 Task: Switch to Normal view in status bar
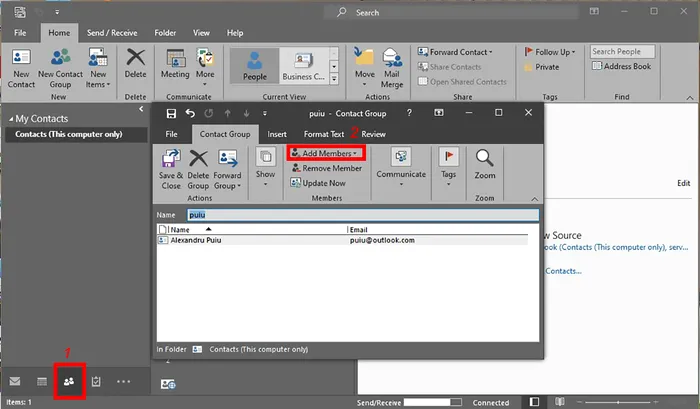[534, 402]
